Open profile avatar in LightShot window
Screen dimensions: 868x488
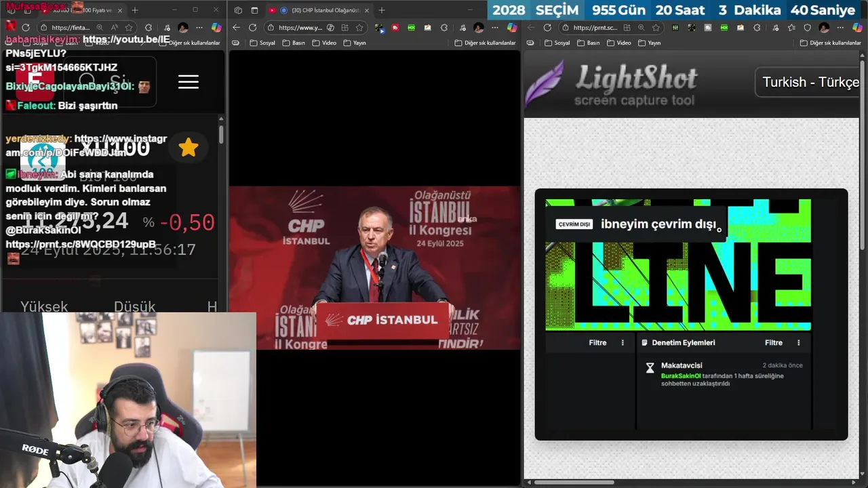824,28
